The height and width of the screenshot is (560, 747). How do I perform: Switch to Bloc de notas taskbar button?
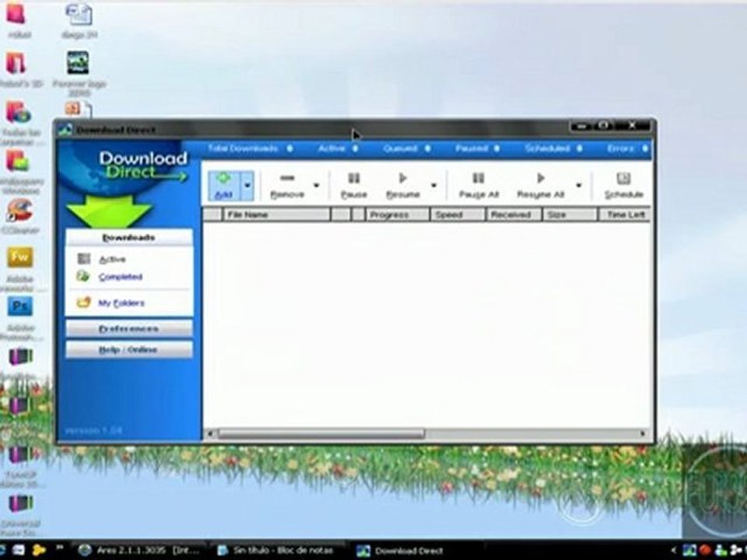click(276, 551)
